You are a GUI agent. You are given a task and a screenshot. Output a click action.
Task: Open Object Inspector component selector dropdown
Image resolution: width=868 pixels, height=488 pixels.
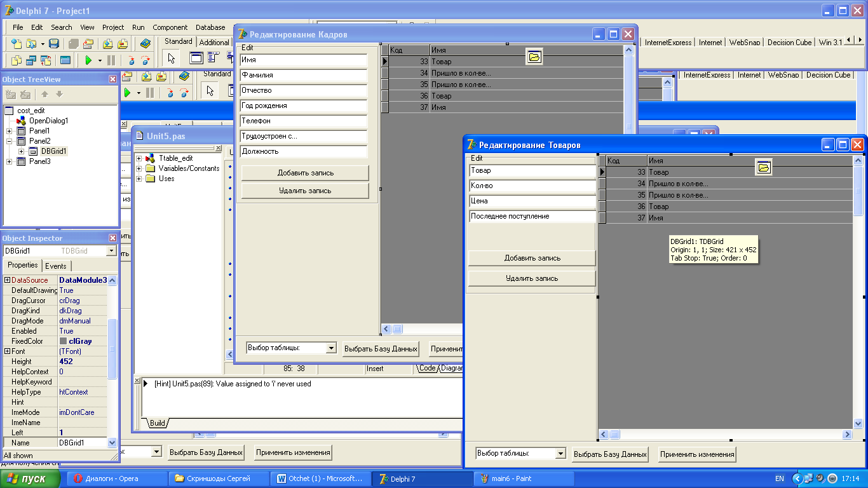click(x=112, y=251)
